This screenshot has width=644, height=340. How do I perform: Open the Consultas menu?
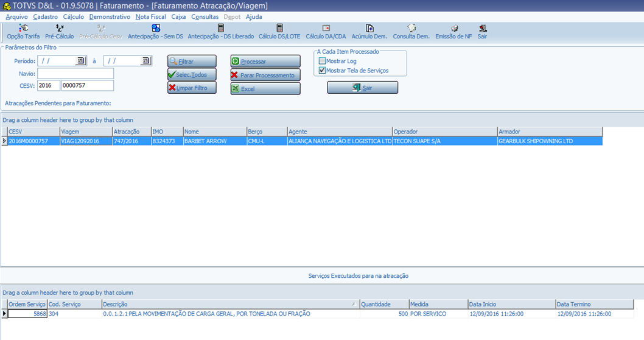(205, 17)
